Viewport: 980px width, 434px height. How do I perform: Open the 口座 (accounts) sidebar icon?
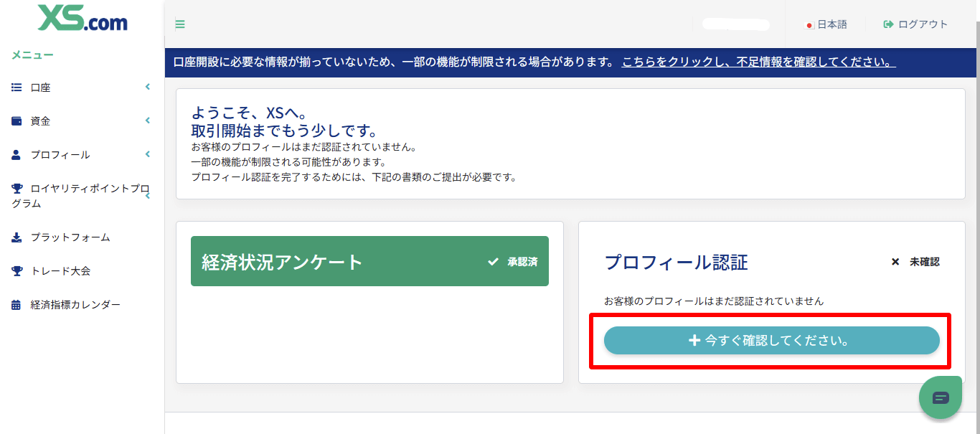(x=16, y=87)
